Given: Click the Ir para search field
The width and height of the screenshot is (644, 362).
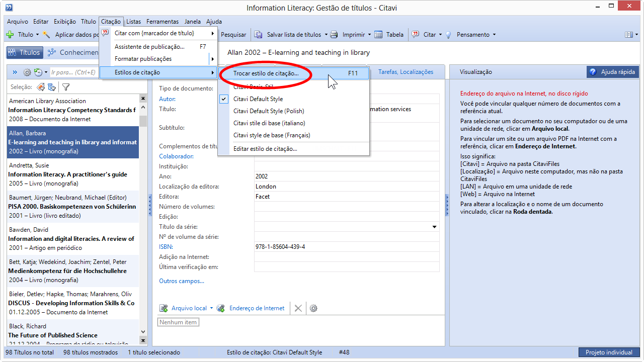Looking at the screenshot, I should tap(73, 72).
